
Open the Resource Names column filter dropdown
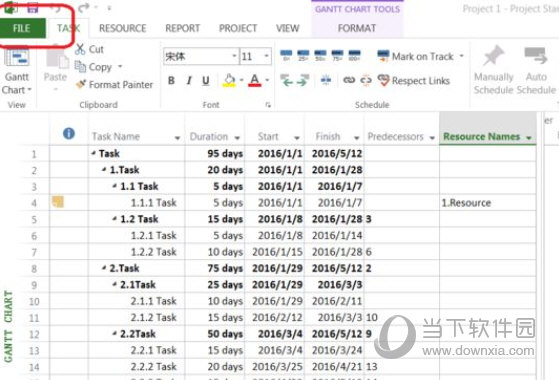pos(529,138)
